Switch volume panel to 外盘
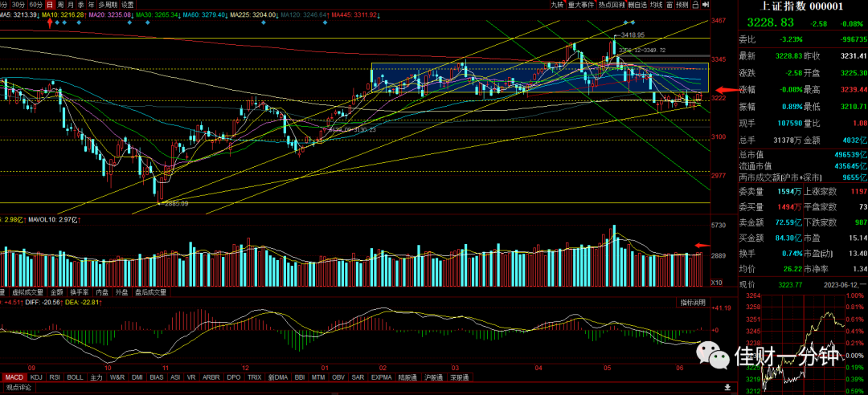 122,292
